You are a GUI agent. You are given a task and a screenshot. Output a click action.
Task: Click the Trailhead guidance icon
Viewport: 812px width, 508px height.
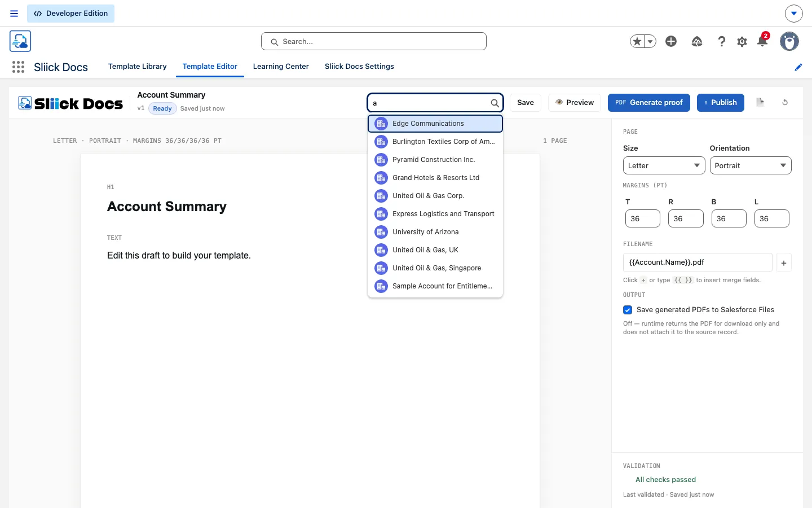pyautogui.click(x=697, y=41)
